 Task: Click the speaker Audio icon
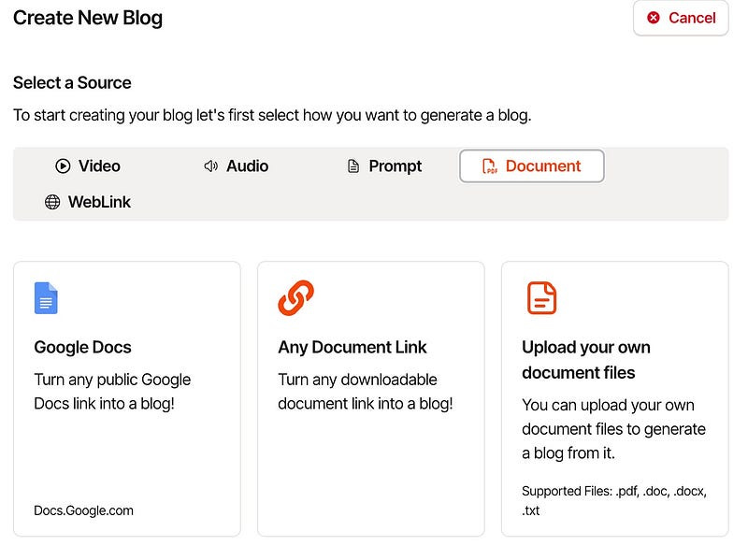click(x=211, y=166)
